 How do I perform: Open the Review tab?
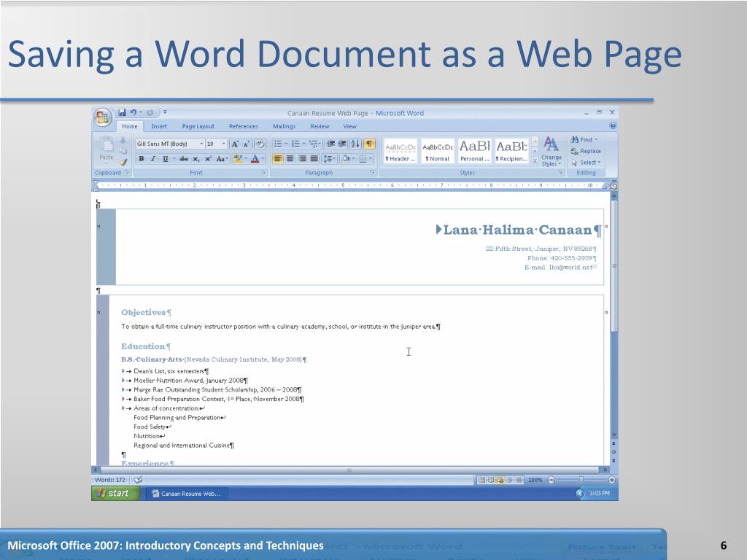point(320,126)
